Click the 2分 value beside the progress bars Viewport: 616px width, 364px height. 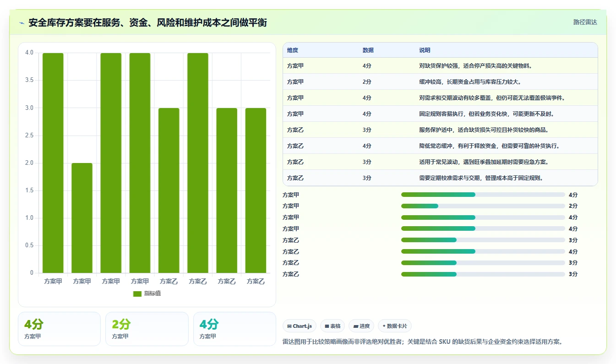point(573,206)
